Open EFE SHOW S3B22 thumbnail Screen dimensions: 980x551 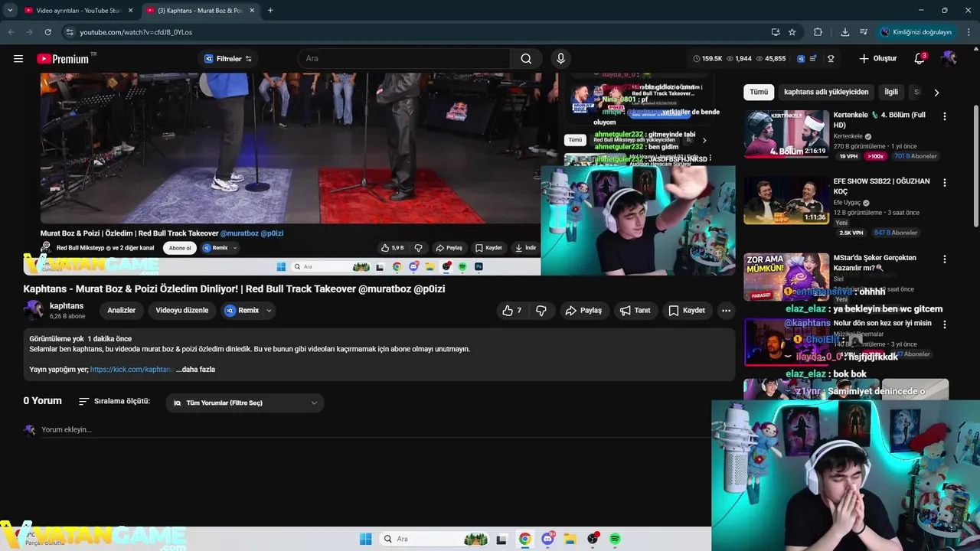786,201
